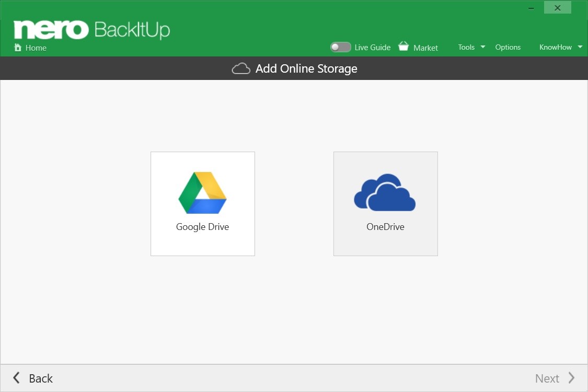Click the Add Online Storage cloud icon

241,68
